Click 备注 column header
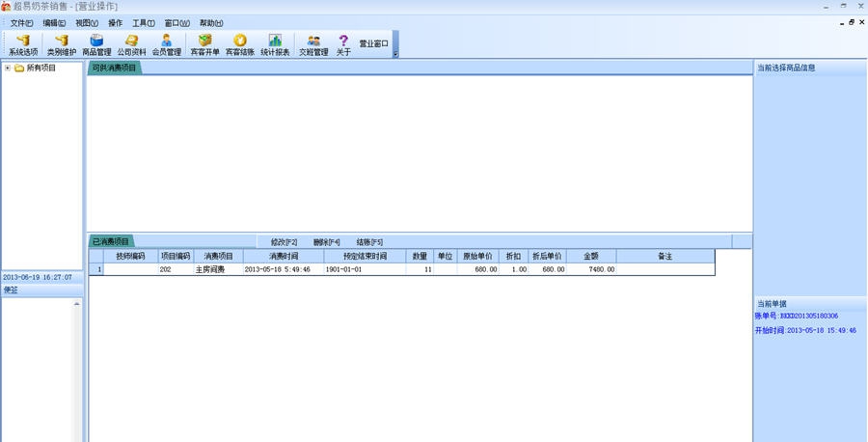This screenshot has height=442, width=868. (x=665, y=257)
